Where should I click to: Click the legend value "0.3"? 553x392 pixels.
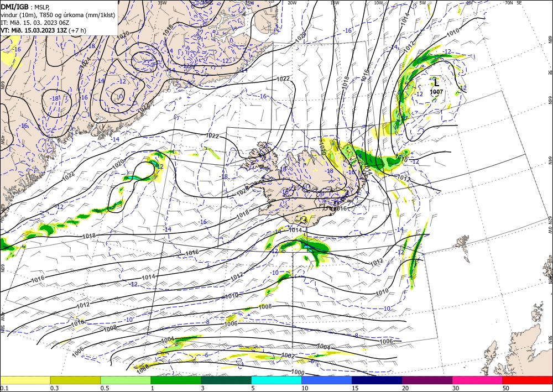click(x=54, y=388)
